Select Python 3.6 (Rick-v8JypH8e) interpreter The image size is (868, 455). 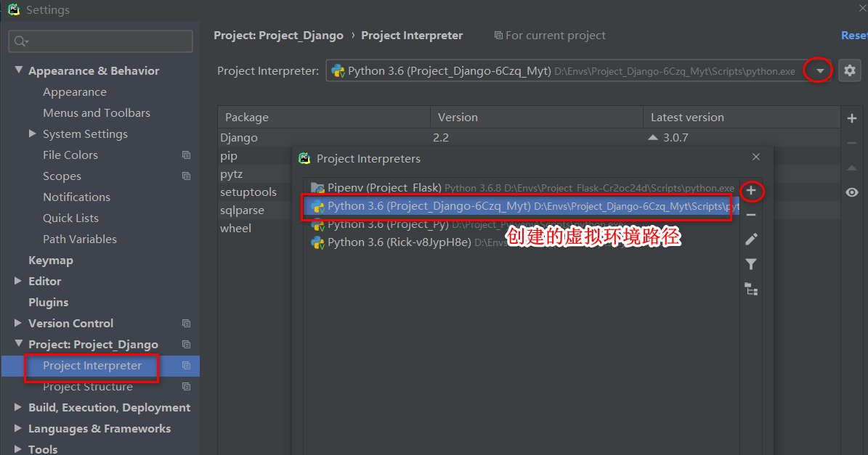click(x=399, y=242)
